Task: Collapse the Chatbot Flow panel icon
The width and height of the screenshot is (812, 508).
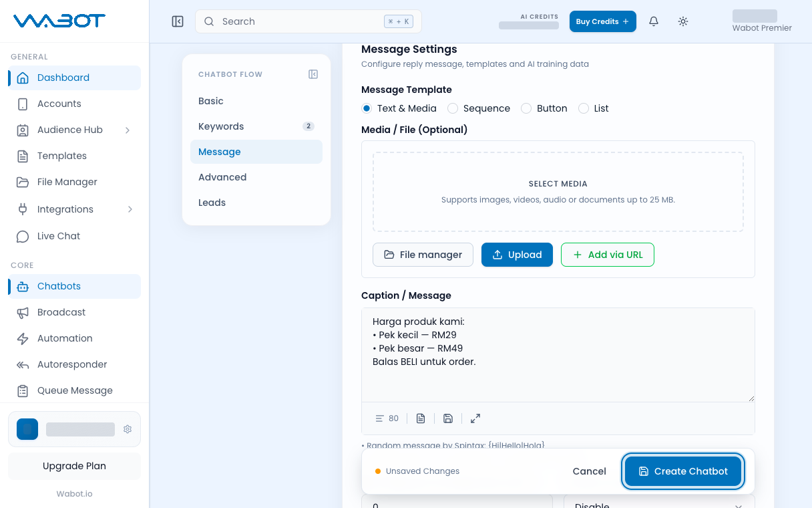Action: (313, 74)
